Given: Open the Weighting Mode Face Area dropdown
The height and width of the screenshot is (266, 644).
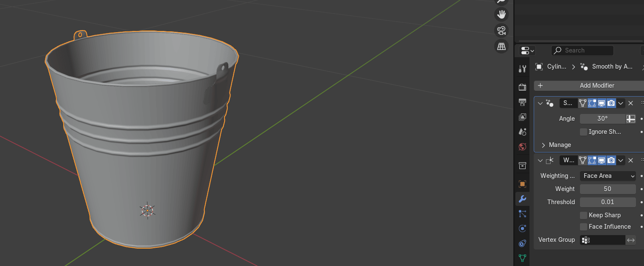Looking at the screenshot, I should [x=608, y=176].
